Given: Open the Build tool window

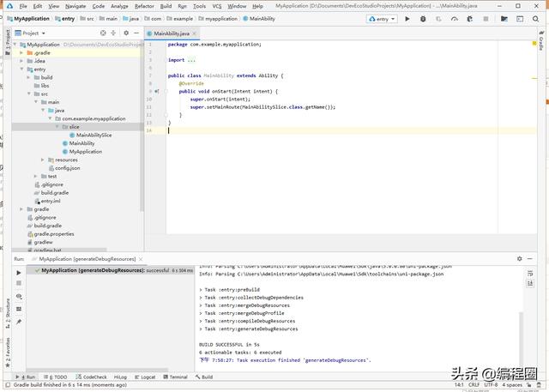Looking at the screenshot, I should (204, 377).
